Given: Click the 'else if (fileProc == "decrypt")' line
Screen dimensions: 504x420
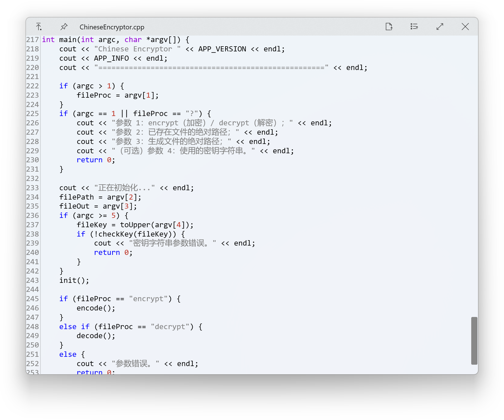Looking at the screenshot, I should point(131,327).
